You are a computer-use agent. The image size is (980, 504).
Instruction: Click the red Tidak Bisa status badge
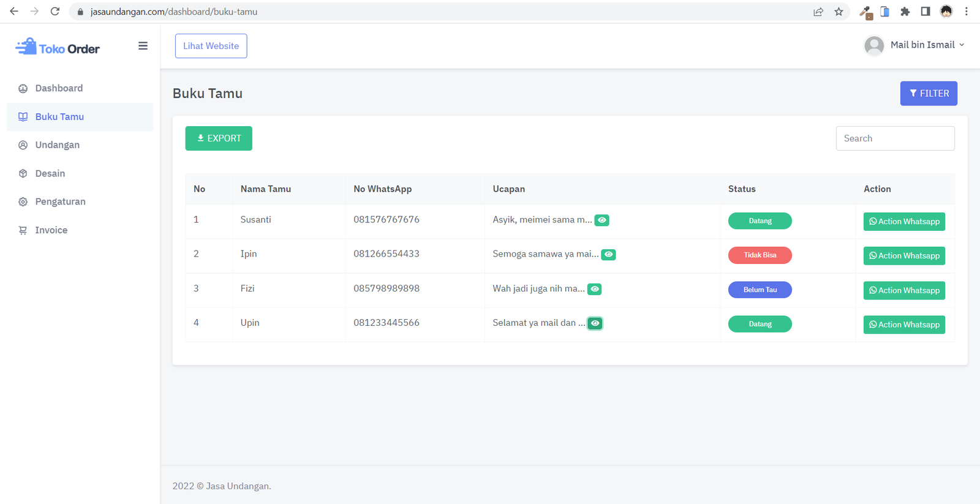pyautogui.click(x=759, y=255)
